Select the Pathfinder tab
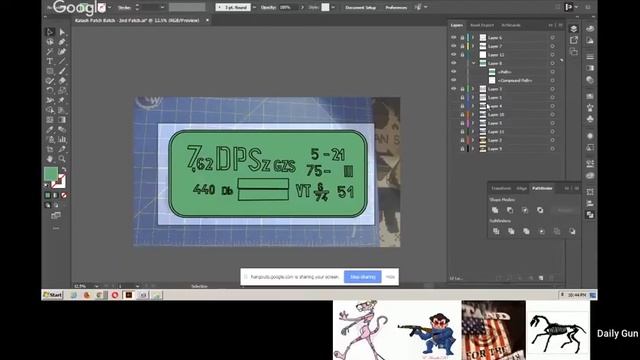 point(542,188)
